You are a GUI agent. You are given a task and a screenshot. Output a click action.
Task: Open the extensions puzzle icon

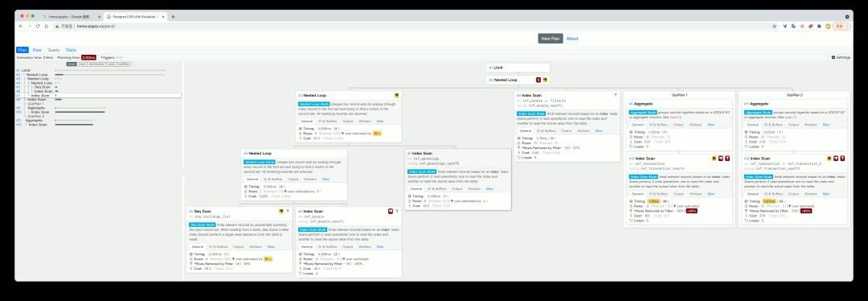pos(819,26)
